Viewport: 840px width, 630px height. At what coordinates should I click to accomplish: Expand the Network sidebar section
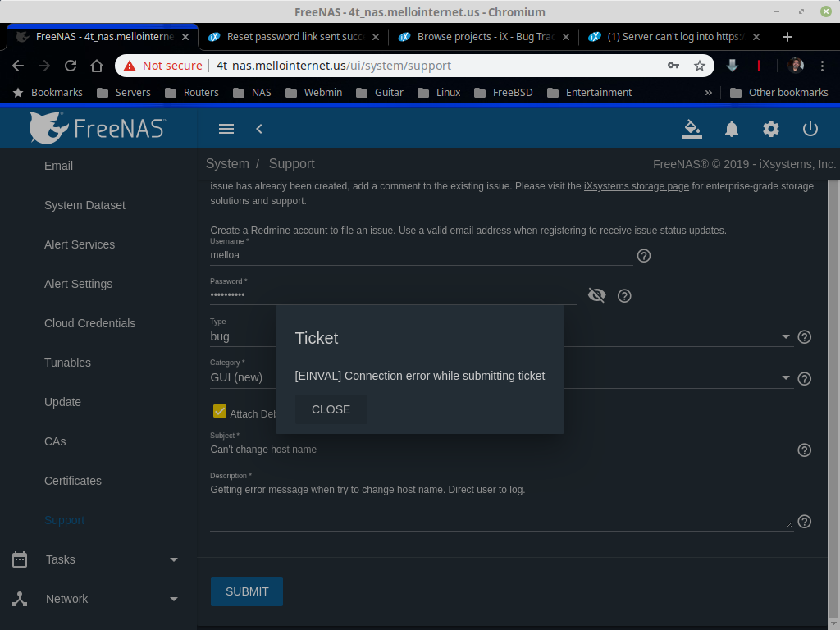coord(174,599)
